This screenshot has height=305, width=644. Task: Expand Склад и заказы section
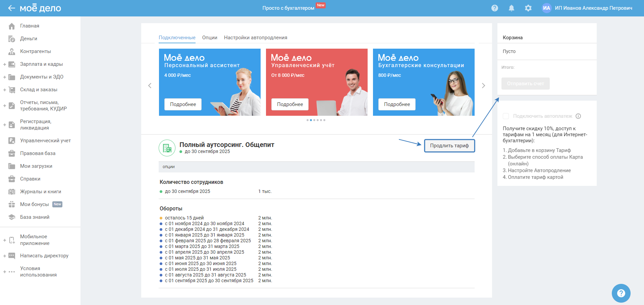(5, 90)
